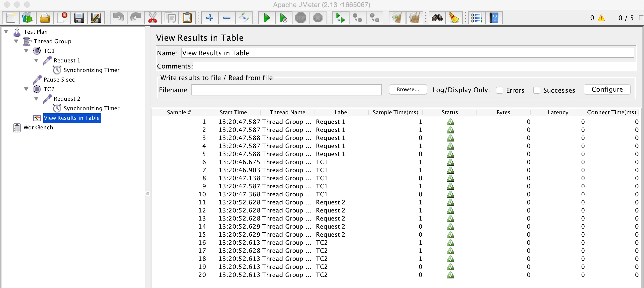
Task: Enable the Errors only checkbox
Action: point(500,90)
